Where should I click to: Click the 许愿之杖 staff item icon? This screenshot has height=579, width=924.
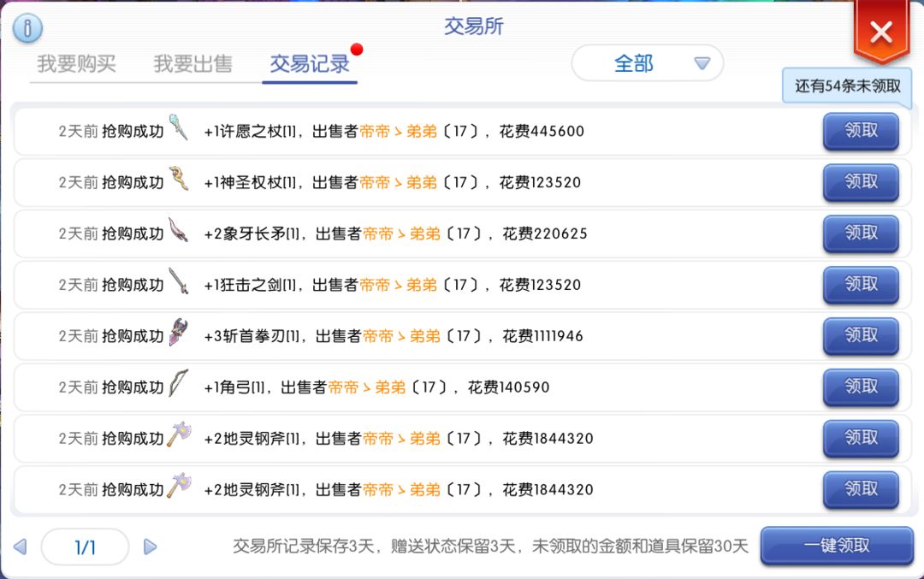pyautogui.click(x=179, y=127)
